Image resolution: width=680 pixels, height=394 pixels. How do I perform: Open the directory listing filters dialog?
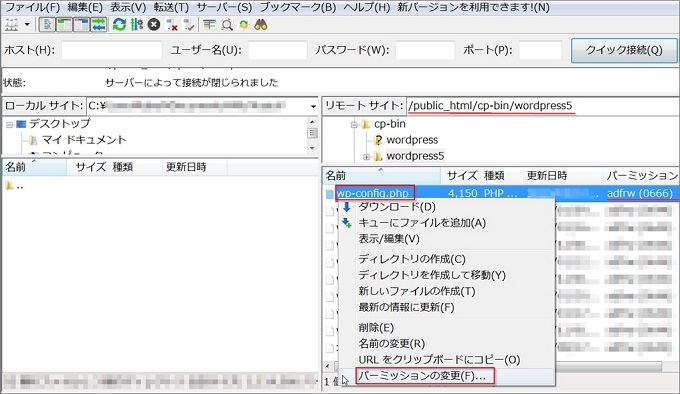click(209, 25)
